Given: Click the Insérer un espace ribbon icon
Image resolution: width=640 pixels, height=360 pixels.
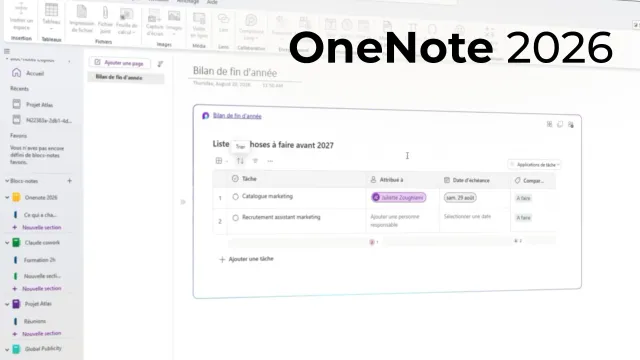Looking at the screenshot, I should click(x=21, y=16).
